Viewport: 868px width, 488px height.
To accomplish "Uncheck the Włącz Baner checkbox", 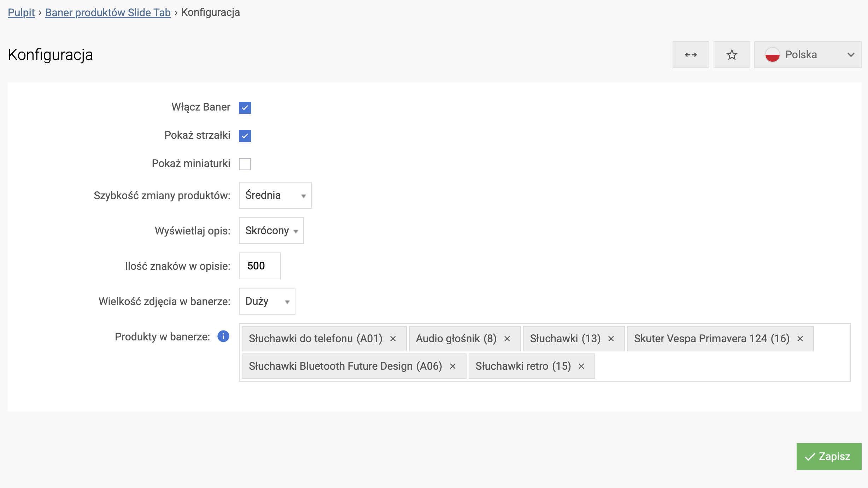I will pos(245,107).
